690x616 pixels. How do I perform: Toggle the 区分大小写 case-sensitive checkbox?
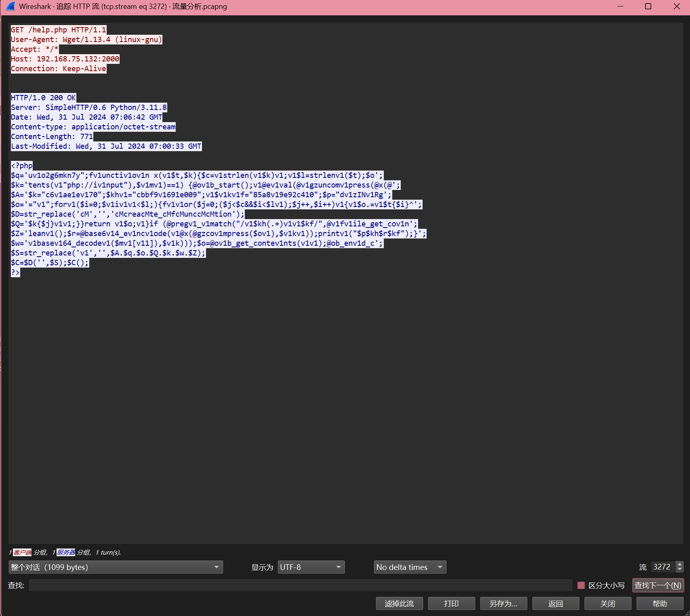(581, 585)
